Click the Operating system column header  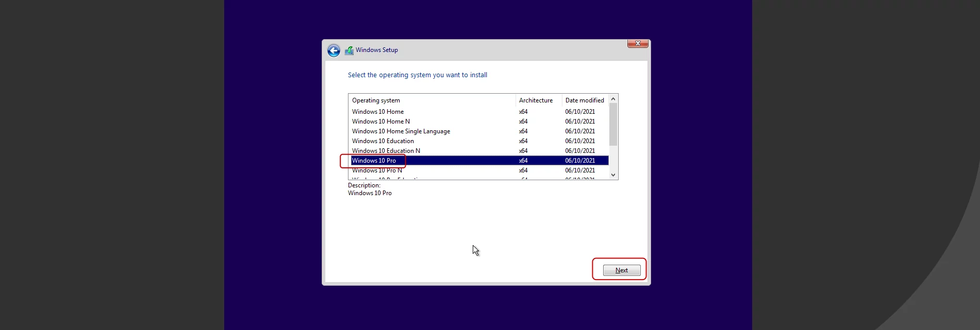click(432, 100)
